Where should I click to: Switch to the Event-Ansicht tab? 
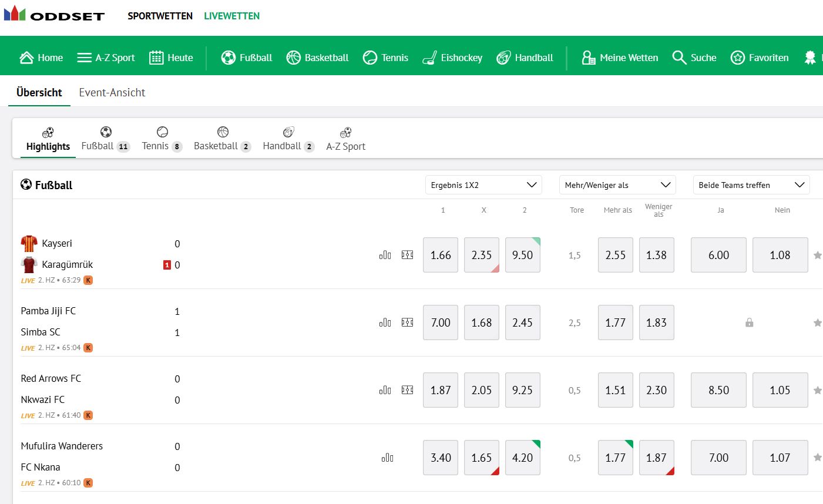(112, 92)
